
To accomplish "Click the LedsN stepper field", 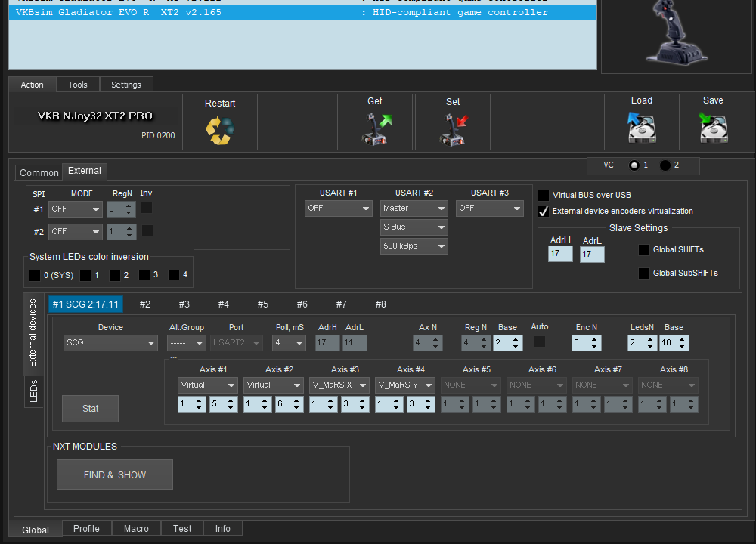I will tap(642, 342).
